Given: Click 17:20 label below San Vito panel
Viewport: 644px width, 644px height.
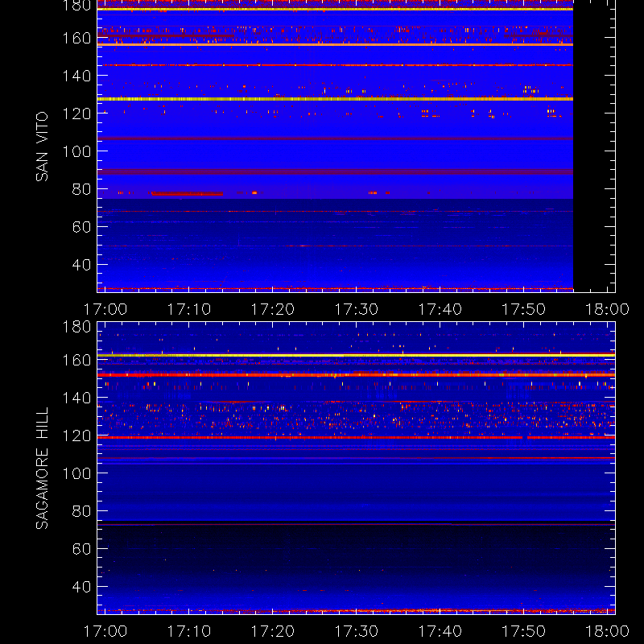Looking at the screenshot, I should click(273, 309).
